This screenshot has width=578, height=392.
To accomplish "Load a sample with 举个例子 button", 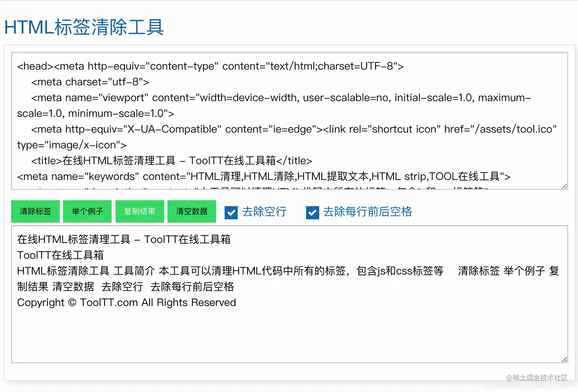I will (87, 211).
